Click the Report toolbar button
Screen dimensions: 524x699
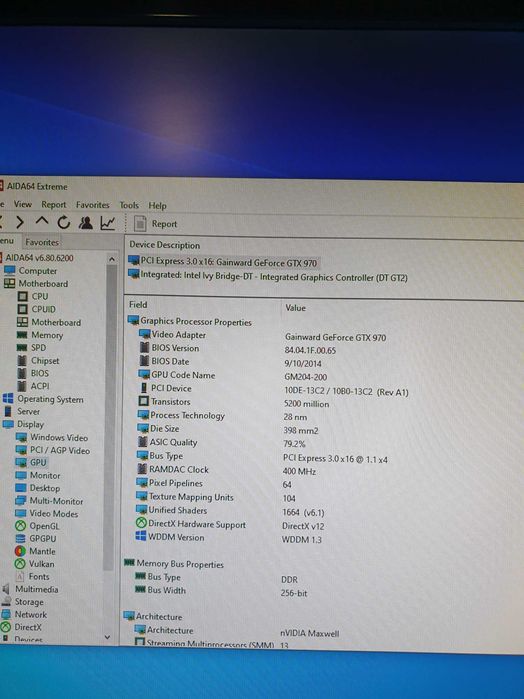156,224
